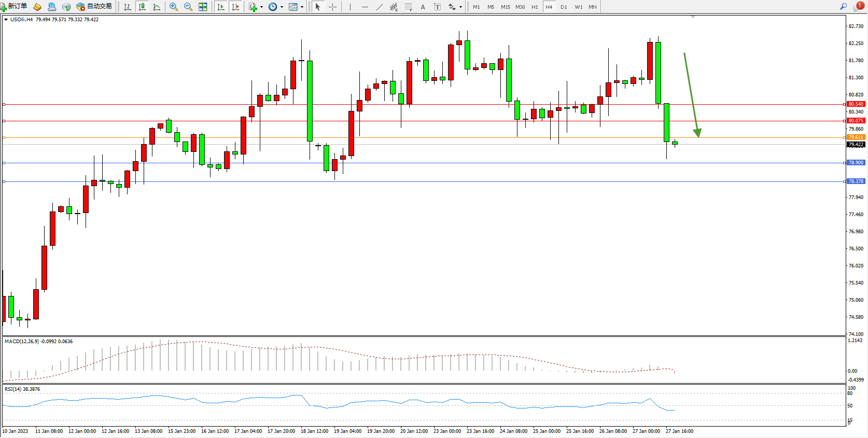Viewport: 868px width, 438px height.
Task: Zoom in on the chart
Action: click(x=174, y=7)
